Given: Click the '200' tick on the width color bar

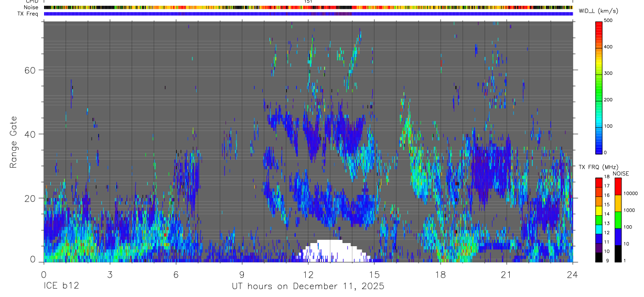Looking at the screenshot, I should coord(609,100).
